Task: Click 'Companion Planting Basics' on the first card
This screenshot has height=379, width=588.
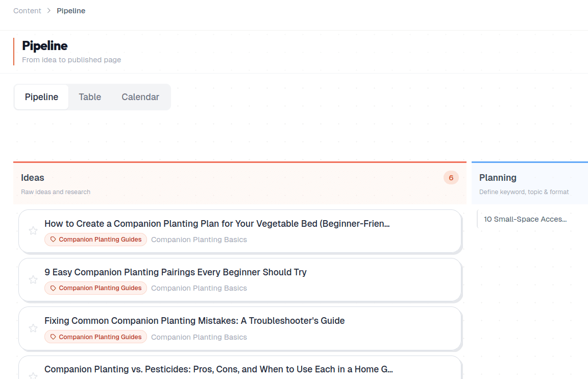Action: pos(199,240)
